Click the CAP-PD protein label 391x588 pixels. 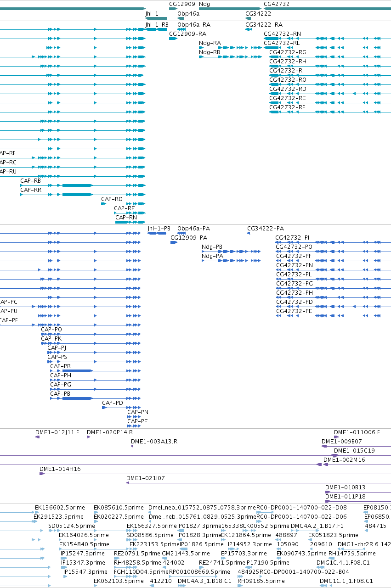tap(113, 403)
